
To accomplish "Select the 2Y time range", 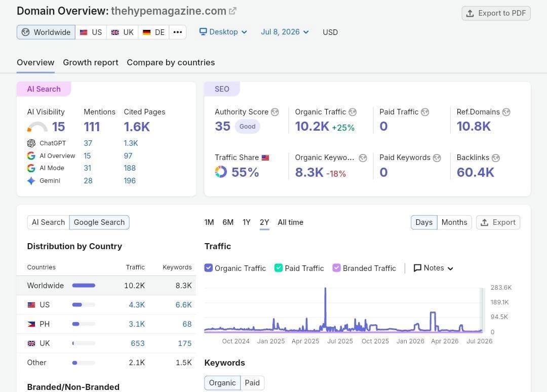I will coord(264,222).
